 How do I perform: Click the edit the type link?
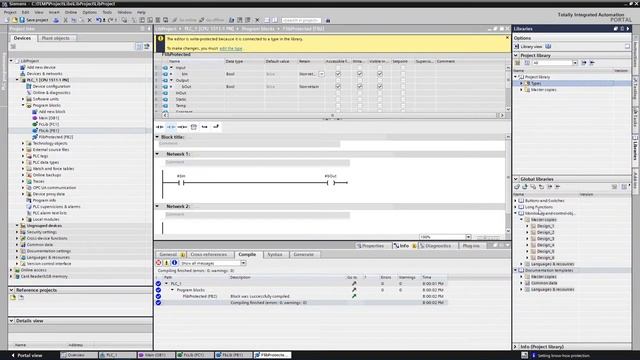pos(231,48)
